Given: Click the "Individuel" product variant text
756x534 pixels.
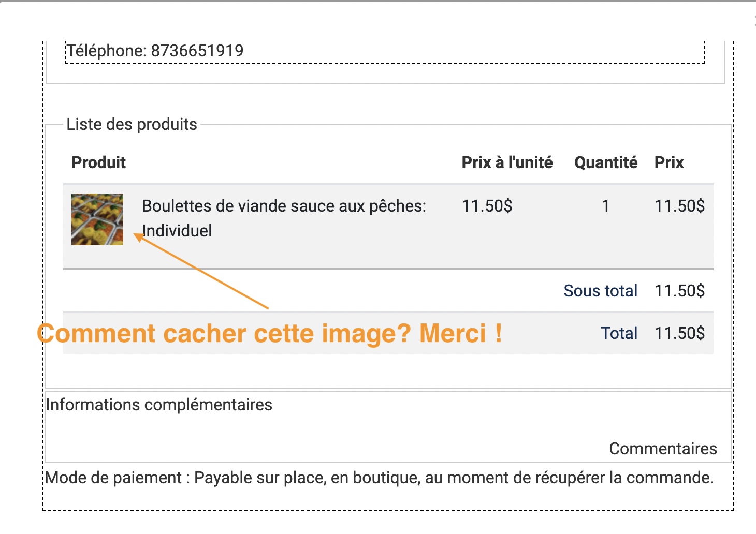Looking at the screenshot, I should click(x=177, y=231).
